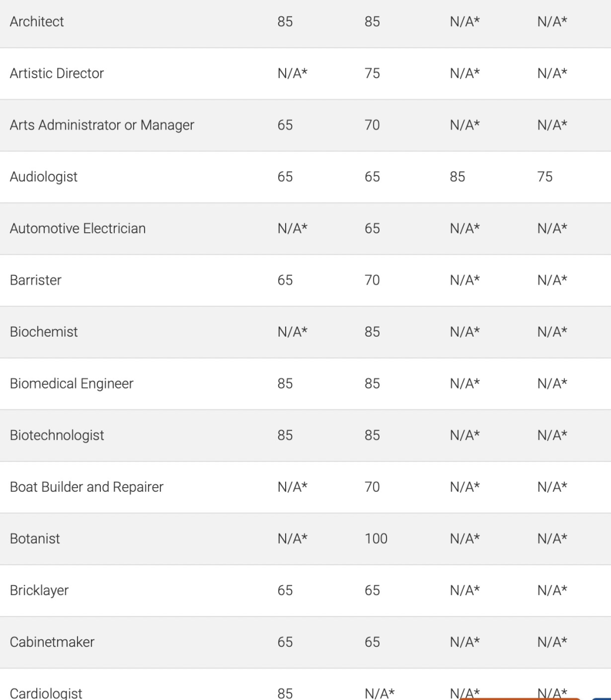Screen dimensions: 611x700
Task: Select the Biomedical Engineer occupation name
Action: point(72,383)
